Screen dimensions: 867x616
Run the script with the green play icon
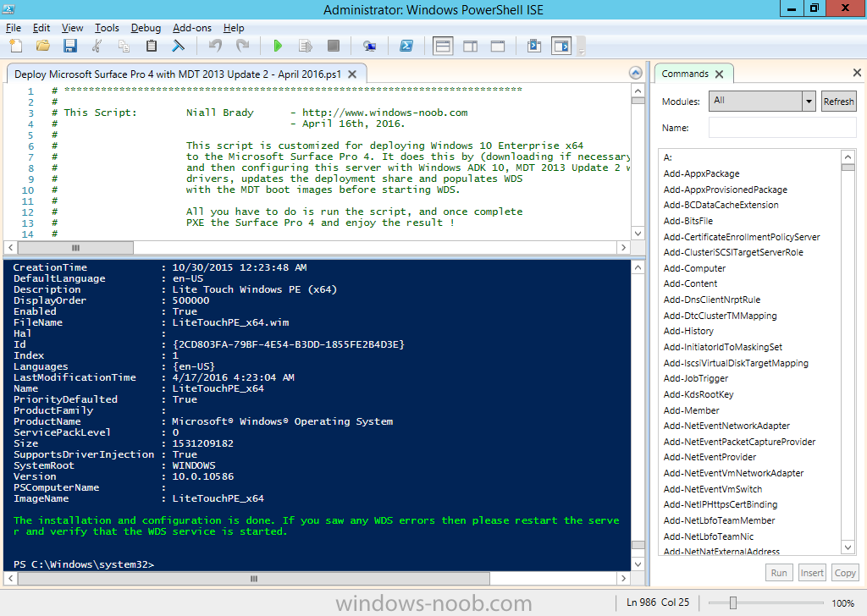coord(278,46)
